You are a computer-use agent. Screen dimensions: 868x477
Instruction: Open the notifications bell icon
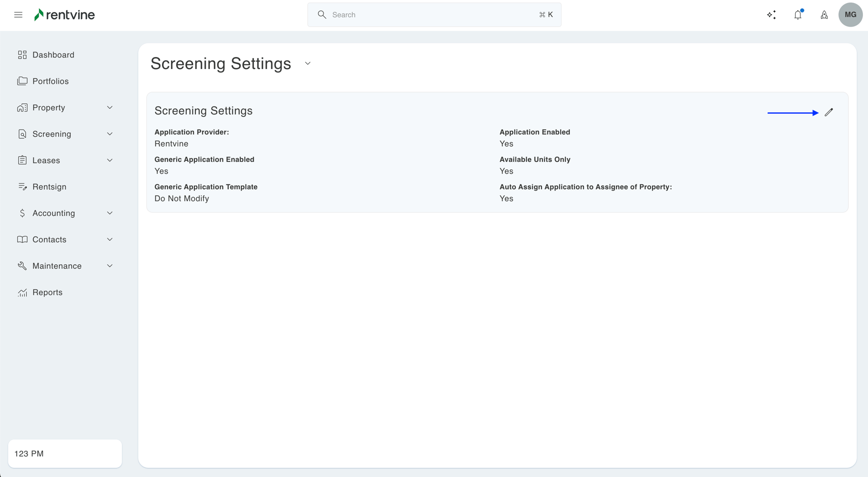tap(797, 15)
